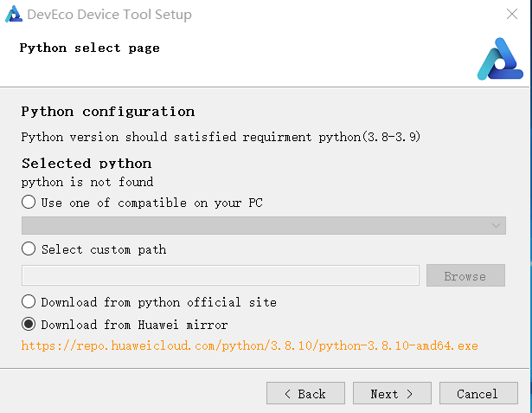Cancel the setup wizard

tap(478, 394)
